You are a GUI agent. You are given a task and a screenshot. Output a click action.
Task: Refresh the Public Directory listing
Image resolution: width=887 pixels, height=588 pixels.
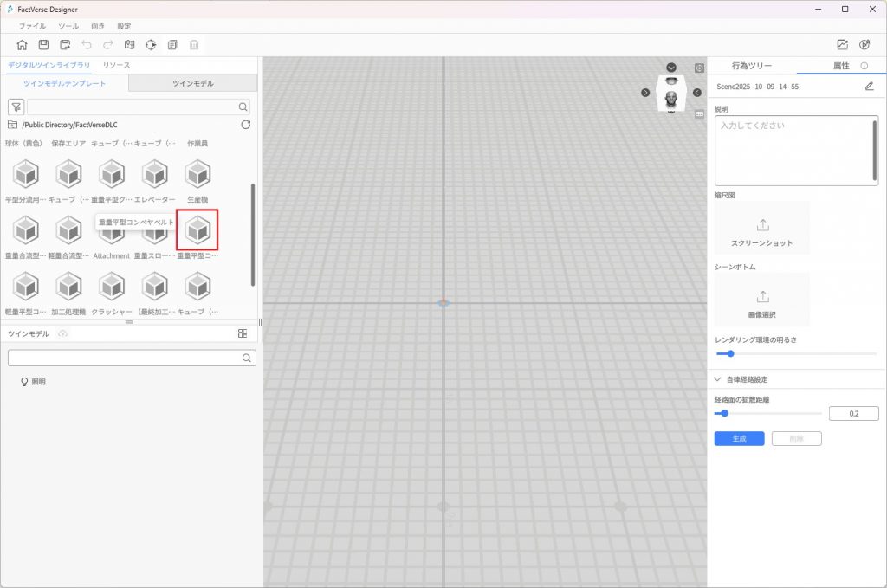coord(245,125)
